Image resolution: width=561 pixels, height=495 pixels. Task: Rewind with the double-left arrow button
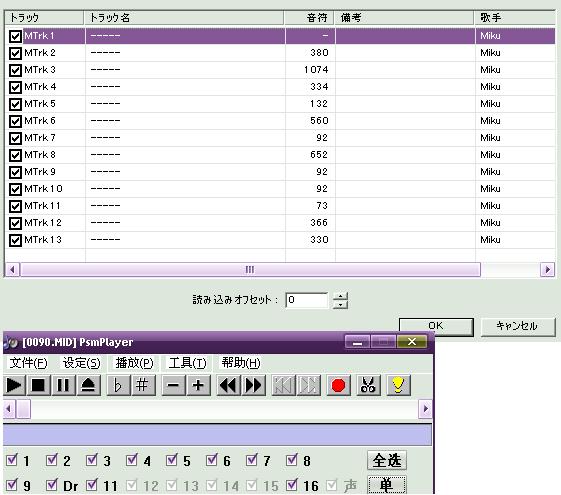click(x=228, y=385)
